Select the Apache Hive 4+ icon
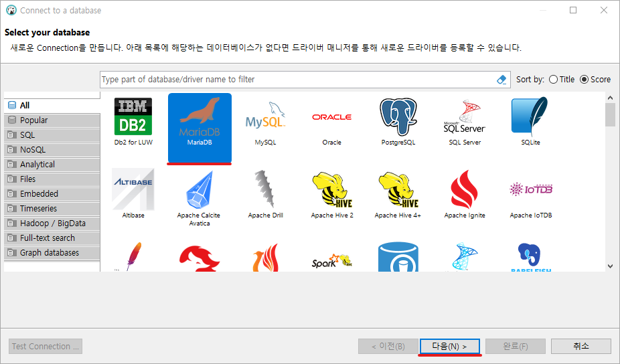 [x=398, y=189]
